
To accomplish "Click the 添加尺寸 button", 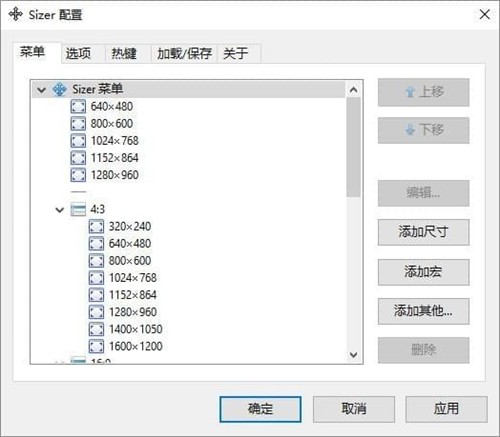I will [x=423, y=232].
